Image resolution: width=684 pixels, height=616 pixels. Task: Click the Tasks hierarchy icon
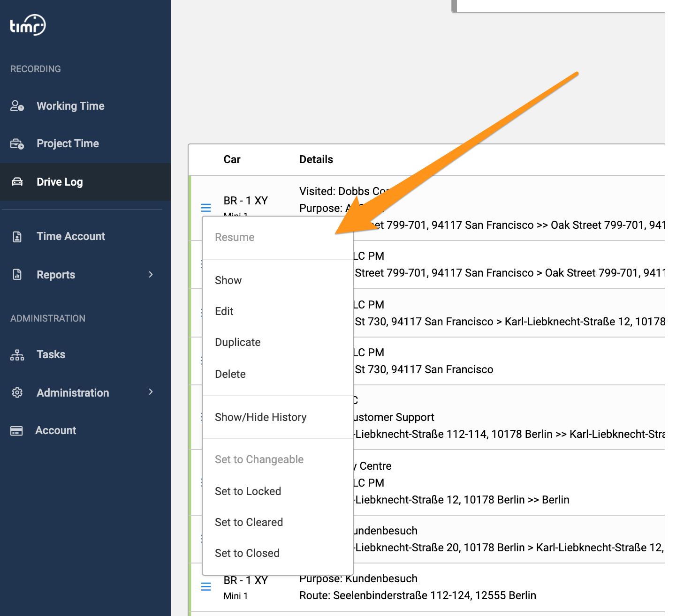[x=17, y=355]
